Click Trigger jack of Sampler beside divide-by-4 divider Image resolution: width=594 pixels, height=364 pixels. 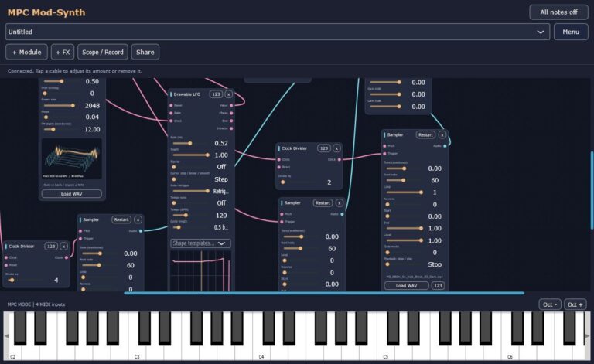(80, 239)
